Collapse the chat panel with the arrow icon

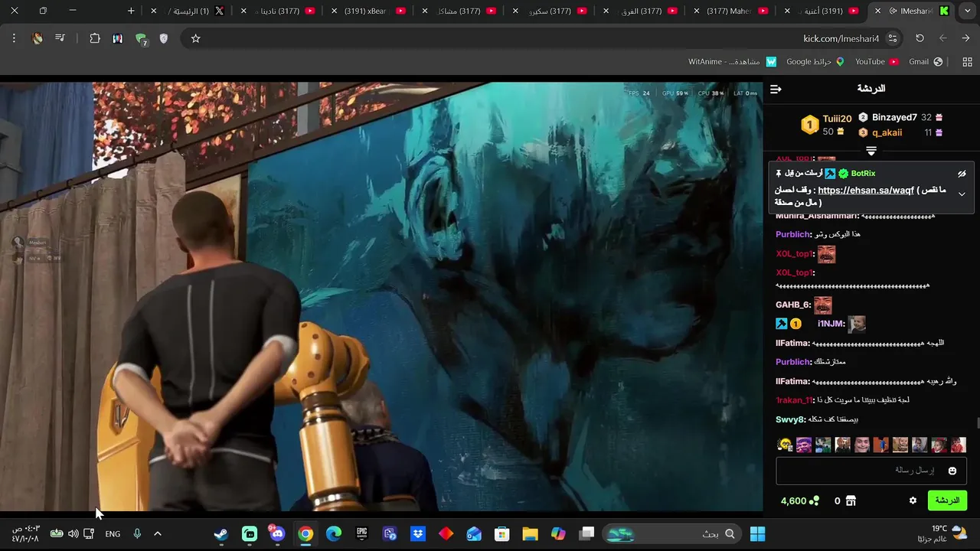point(776,90)
